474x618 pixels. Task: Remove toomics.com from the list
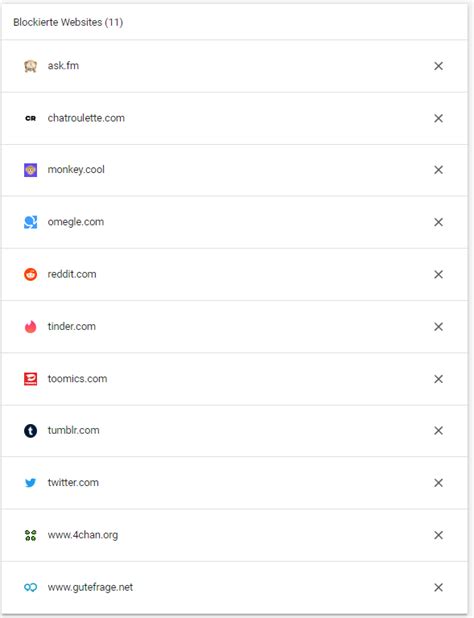[438, 379]
